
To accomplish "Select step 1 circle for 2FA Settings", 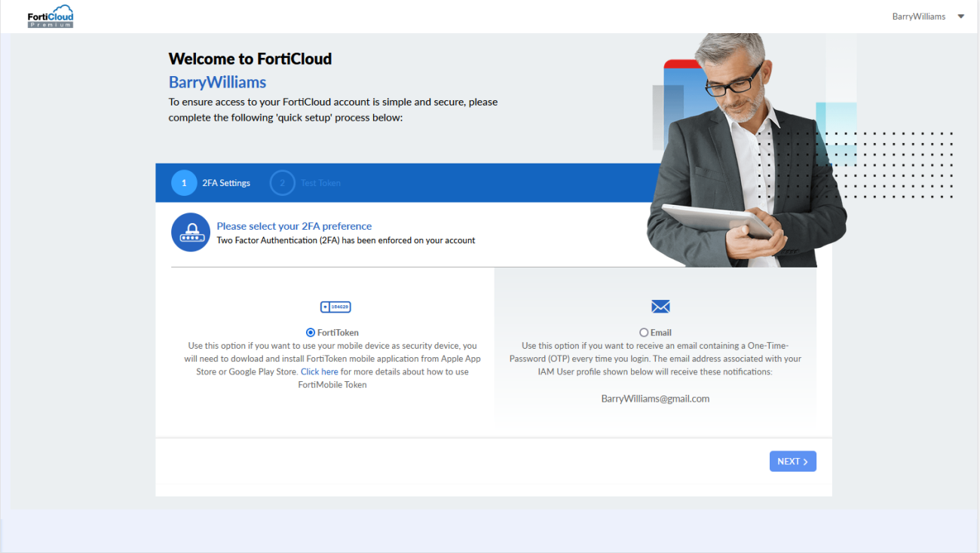I will (x=184, y=183).
